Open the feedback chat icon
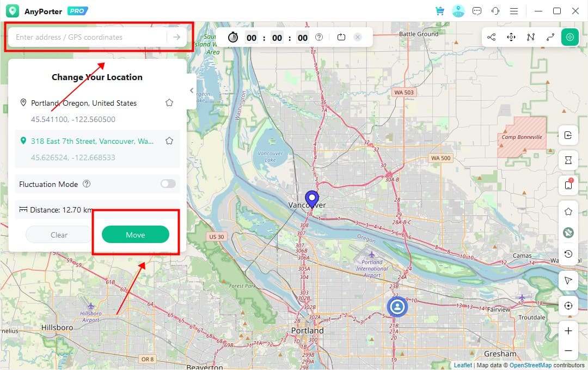 coord(476,11)
